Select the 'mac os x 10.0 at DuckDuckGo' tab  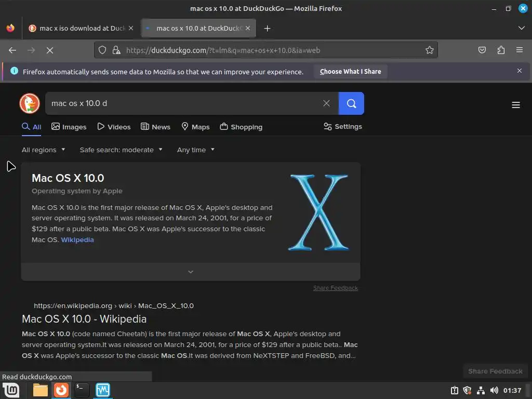tap(198, 28)
